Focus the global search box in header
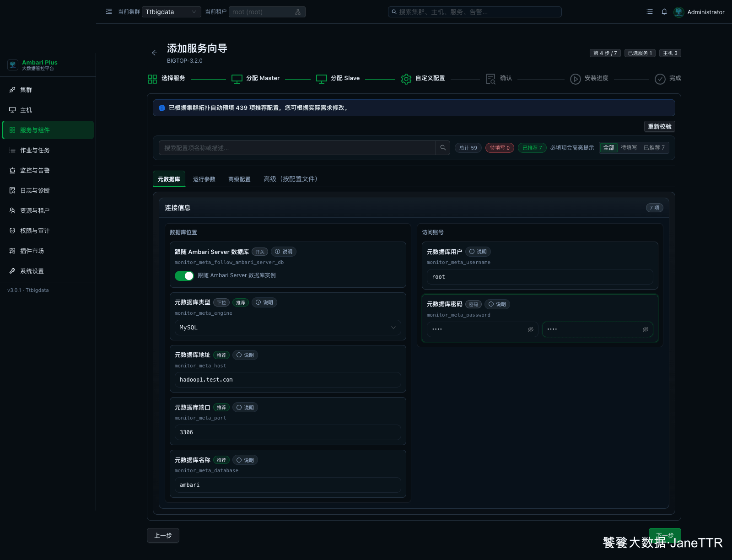The height and width of the screenshot is (560, 732). (475, 12)
